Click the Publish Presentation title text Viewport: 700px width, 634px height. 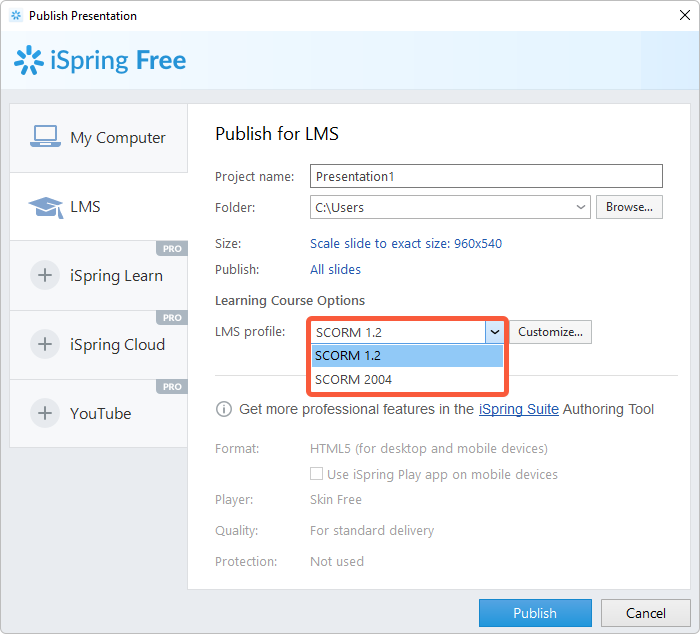pyautogui.click(x=83, y=16)
